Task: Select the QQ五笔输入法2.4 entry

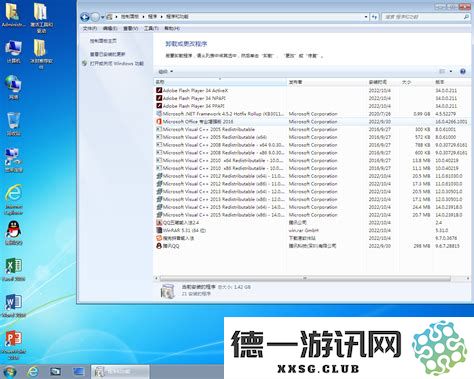Action: pyautogui.click(x=312, y=223)
